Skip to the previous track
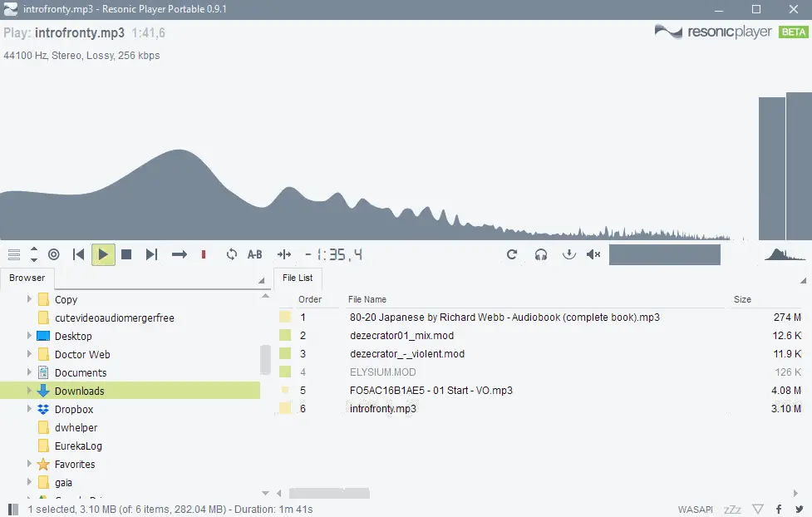This screenshot has width=812, height=517. click(79, 254)
